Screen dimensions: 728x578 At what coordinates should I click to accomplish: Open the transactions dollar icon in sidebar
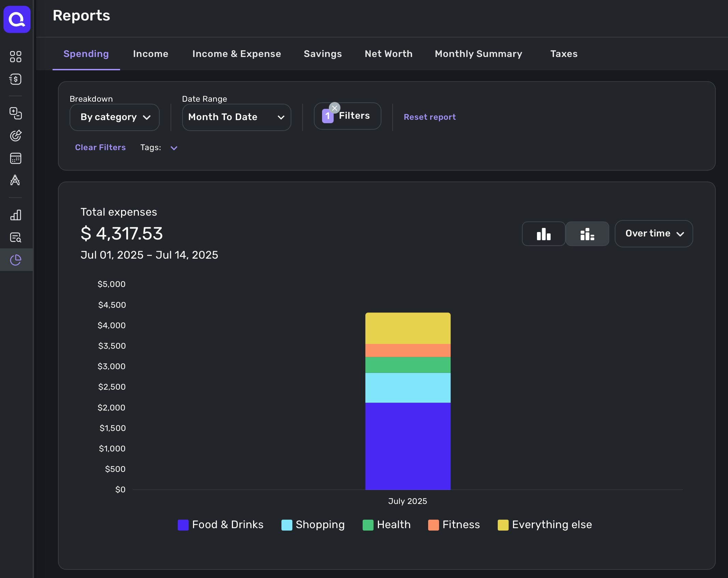16,79
